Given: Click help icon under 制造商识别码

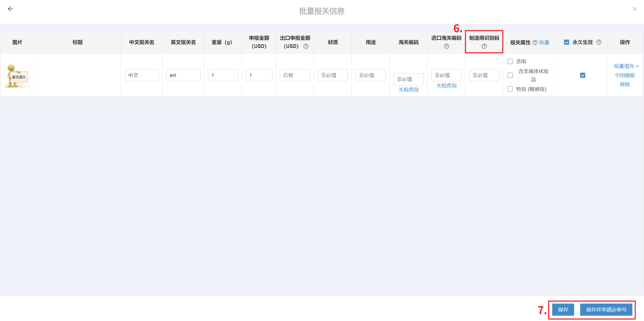Looking at the screenshot, I should (x=484, y=46).
